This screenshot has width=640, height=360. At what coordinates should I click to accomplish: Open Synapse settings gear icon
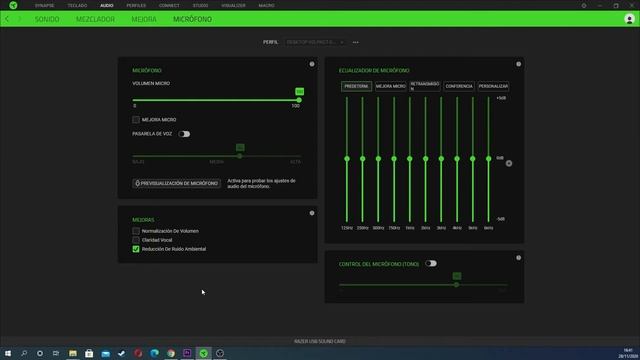tap(584, 6)
